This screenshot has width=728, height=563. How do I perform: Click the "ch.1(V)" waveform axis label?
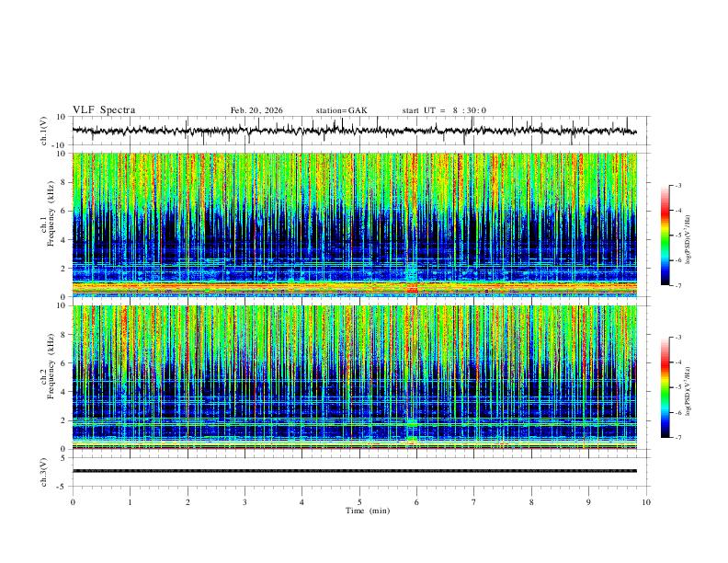click(x=44, y=131)
